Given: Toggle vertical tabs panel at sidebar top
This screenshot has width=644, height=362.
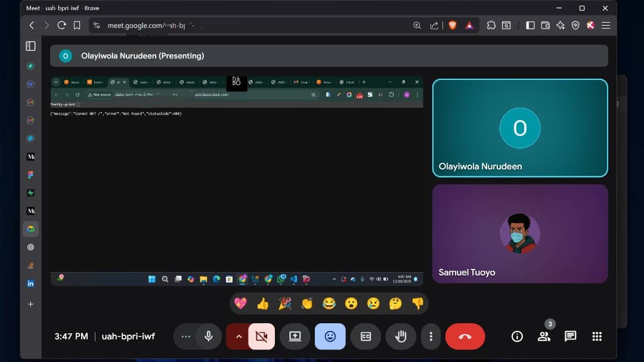Looking at the screenshot, I should click(x=30, y=46).
